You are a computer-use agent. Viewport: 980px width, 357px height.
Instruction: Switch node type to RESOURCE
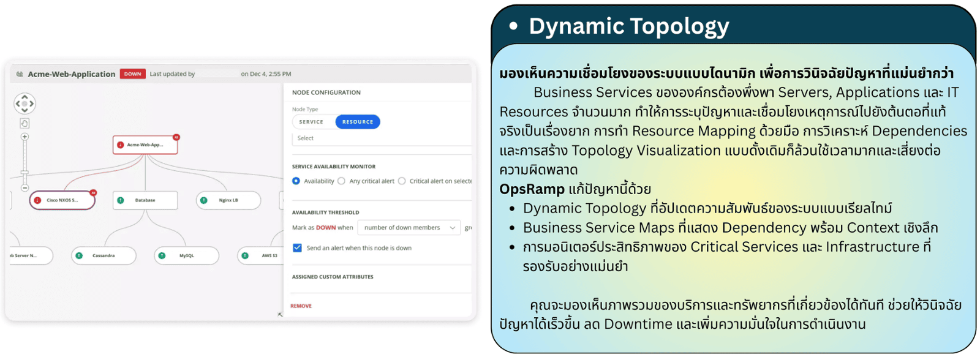[358, 122]
